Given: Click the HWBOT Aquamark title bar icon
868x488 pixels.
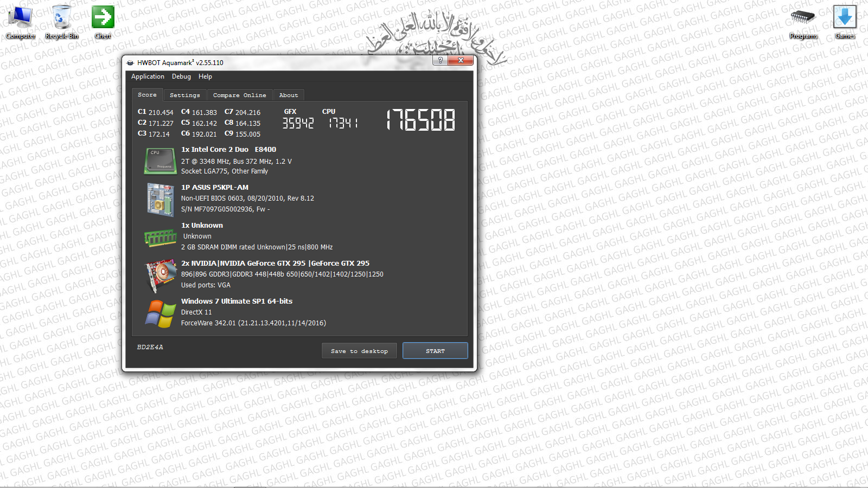Looking at the screenshot, I should [130, 62].
